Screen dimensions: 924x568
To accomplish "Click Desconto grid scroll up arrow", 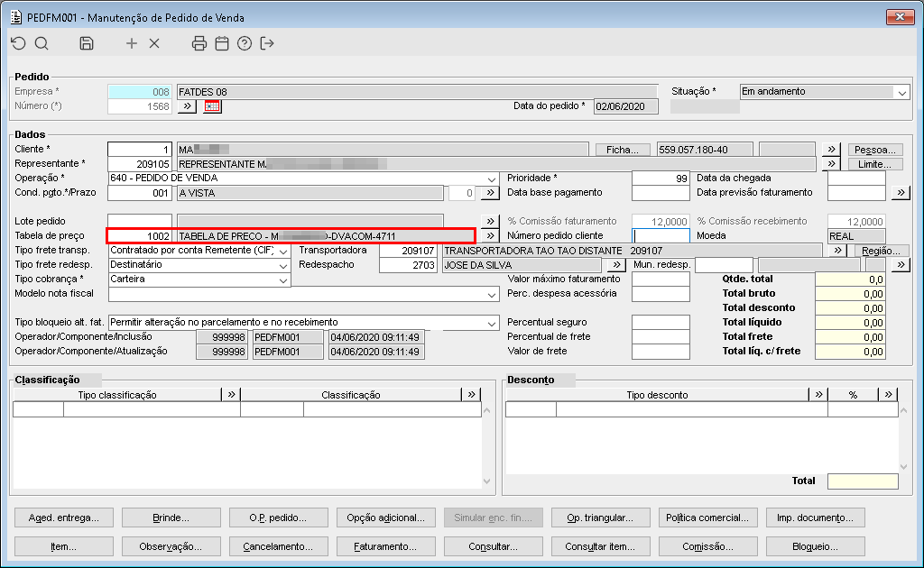I will (x=904, y=410).
